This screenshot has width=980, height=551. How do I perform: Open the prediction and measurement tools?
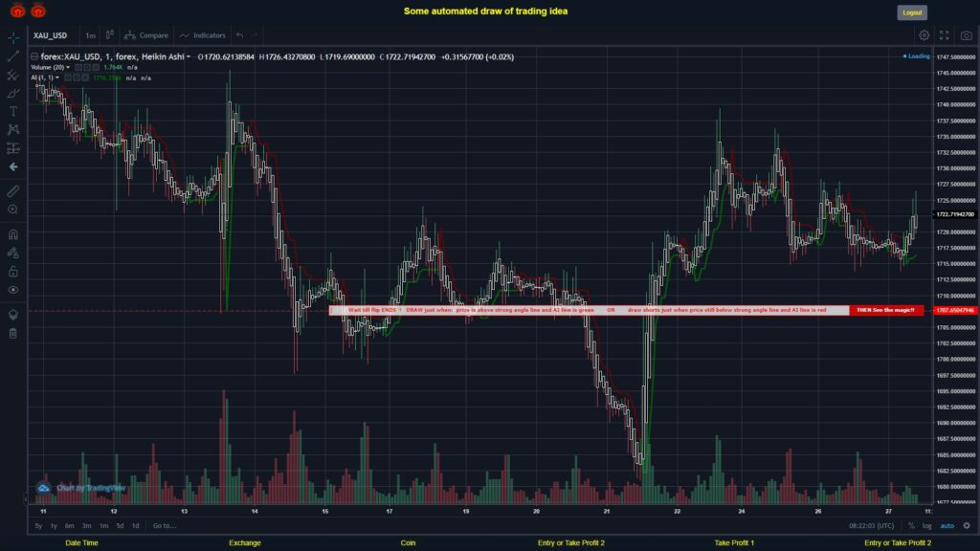[x=13, y=148]
